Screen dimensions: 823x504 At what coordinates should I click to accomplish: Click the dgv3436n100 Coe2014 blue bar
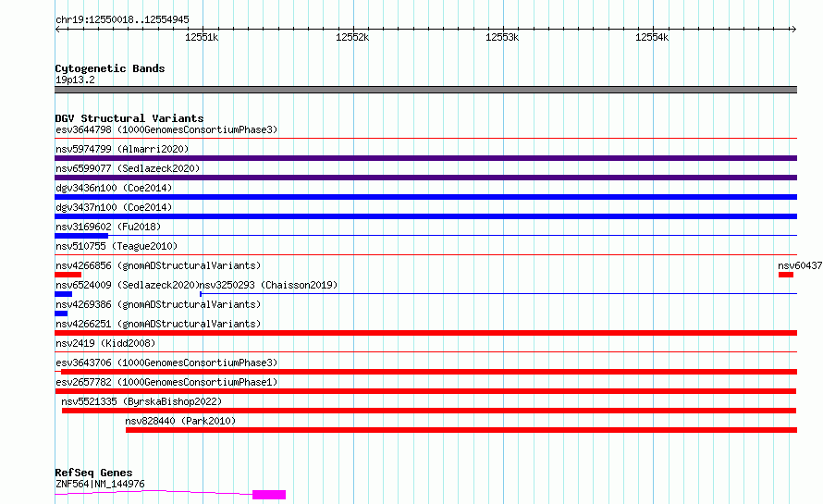tap(425, 197)
